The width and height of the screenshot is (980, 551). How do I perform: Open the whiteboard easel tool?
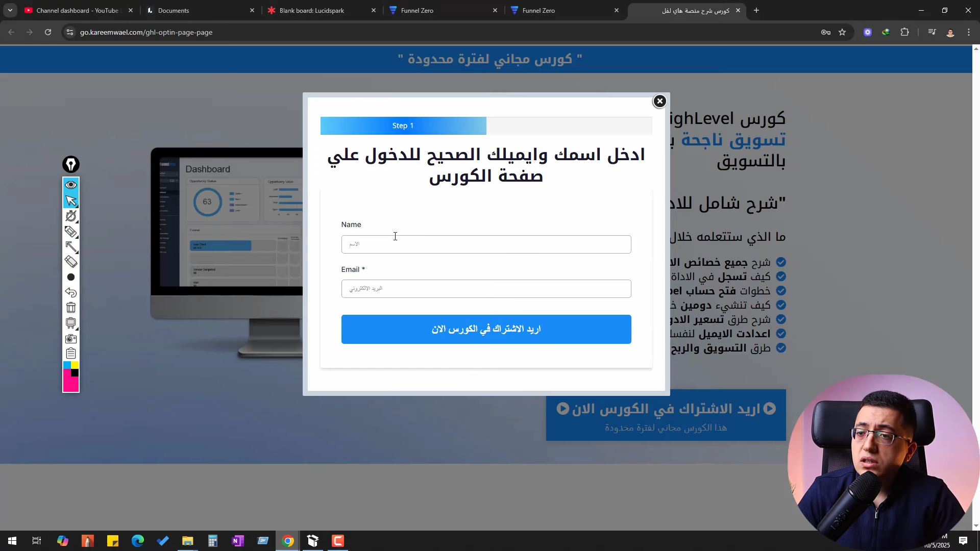coord(71,323)
